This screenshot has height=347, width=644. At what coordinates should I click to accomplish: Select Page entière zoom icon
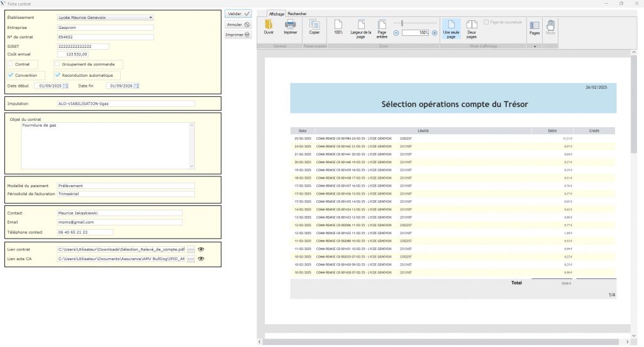tap(382, 26)
